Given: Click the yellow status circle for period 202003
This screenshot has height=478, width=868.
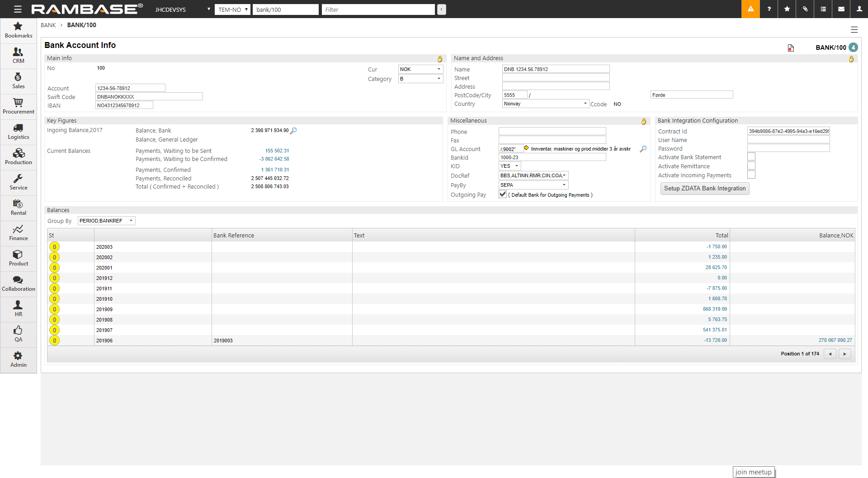Looking at the screenshot, I should (x=55, y=247).
